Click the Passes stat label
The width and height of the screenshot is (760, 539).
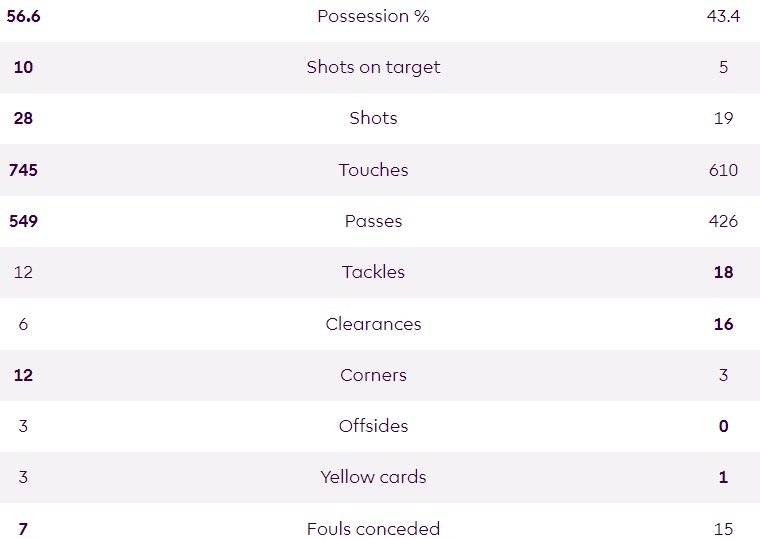tap(373, 221)
